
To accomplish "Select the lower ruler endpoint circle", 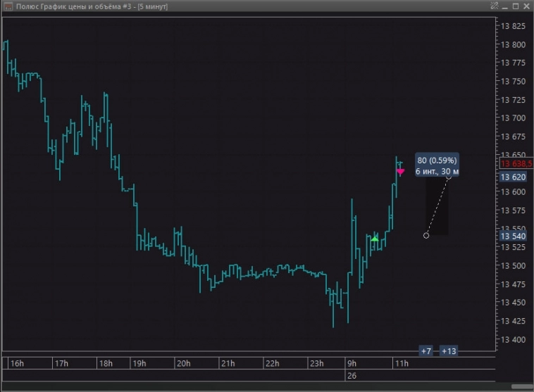I will point(426,235).
